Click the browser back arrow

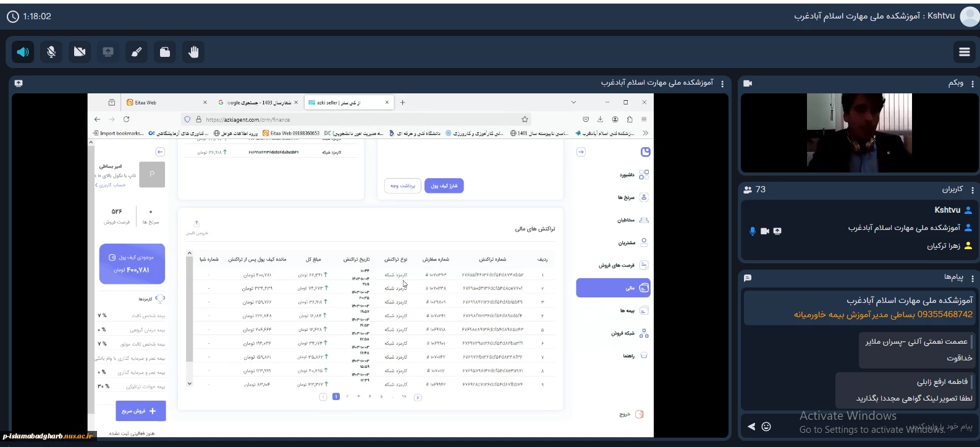point(97,119)
